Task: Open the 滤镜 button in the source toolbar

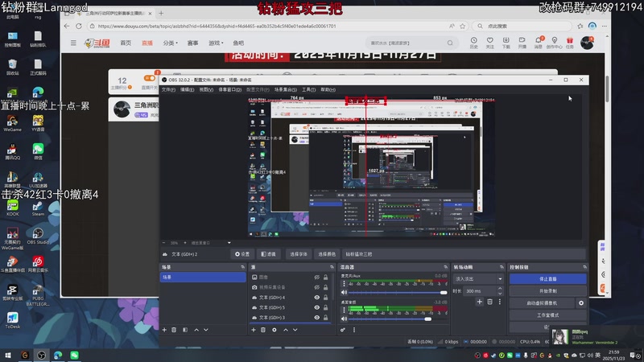Action: coord(269,254)
